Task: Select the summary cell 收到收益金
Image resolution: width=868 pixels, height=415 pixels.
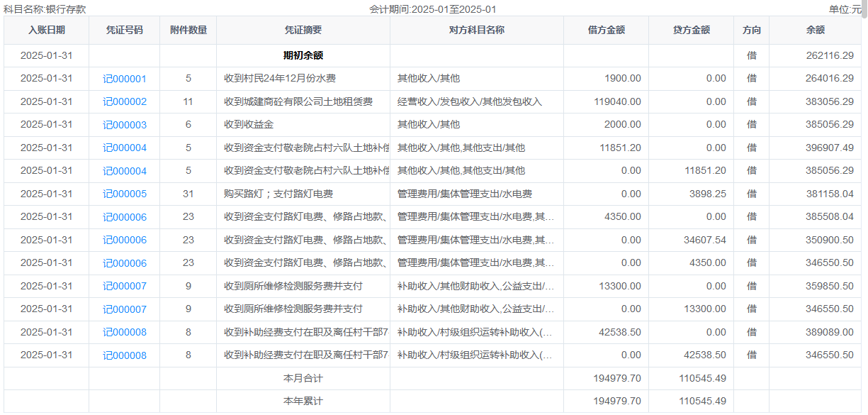Action: [249, 125]
